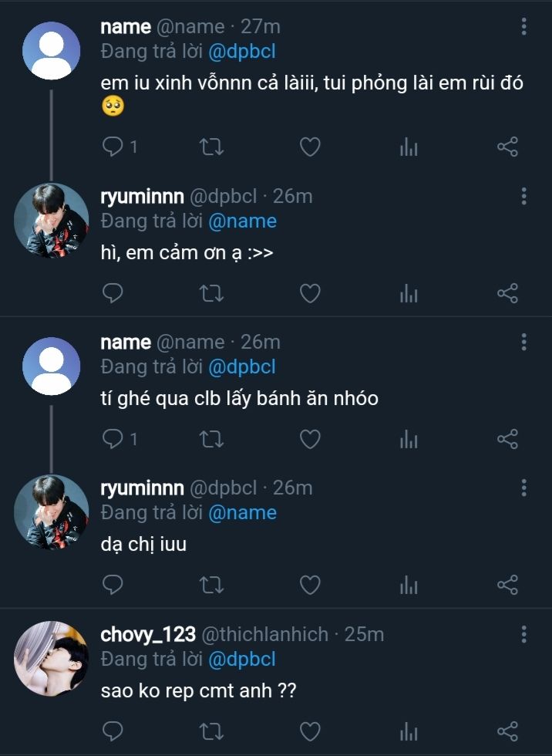The image size is (552, 756).
Task: Like the 'tí ghé qua clb' tweet
Action: (310, 439)
